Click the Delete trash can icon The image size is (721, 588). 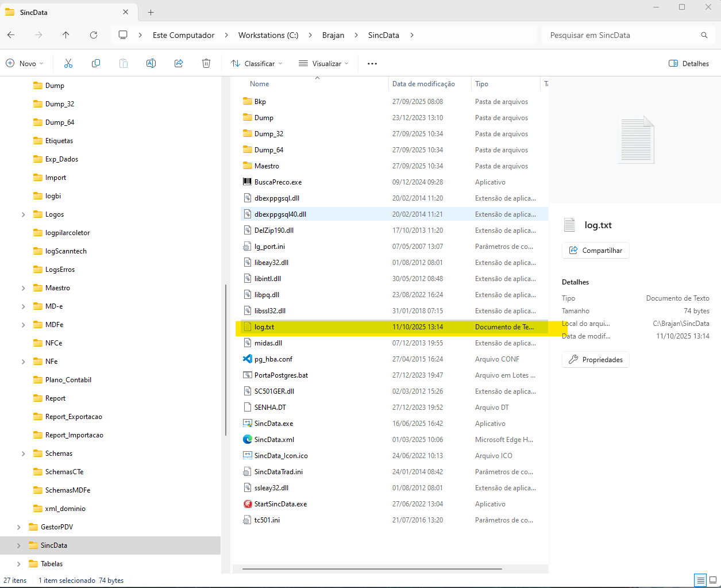coord(206,63)
